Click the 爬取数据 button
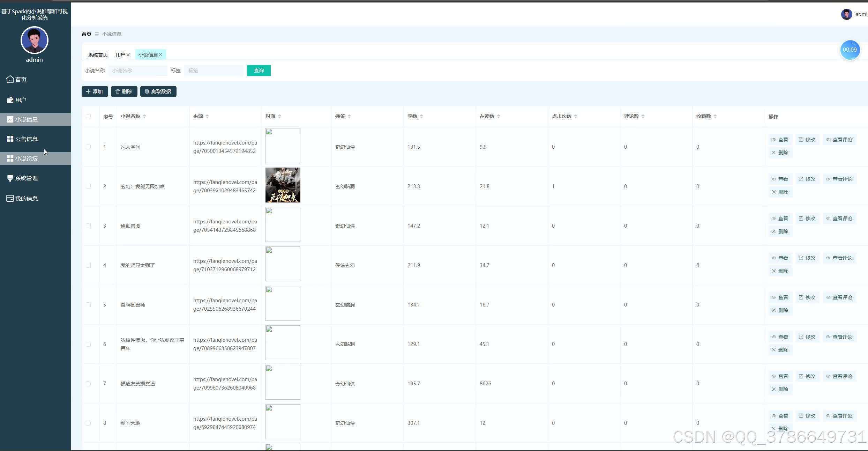The image size is (868, 451). pyautogui.click(x=158, y=91)
